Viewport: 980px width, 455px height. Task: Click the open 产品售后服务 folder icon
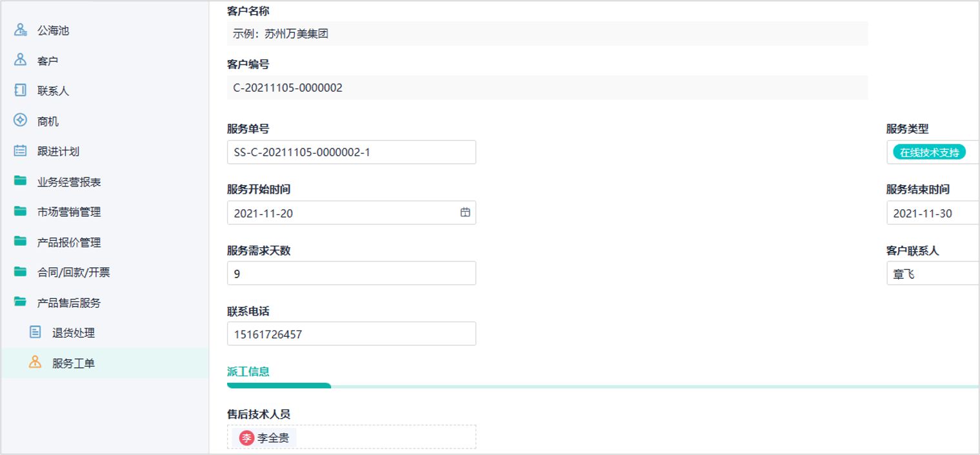click(x=21, y=302)
